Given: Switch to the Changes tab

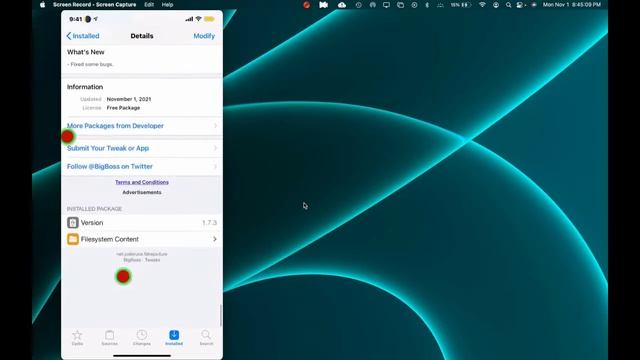Looking at the screenshot, I should (x=142, y=338).
